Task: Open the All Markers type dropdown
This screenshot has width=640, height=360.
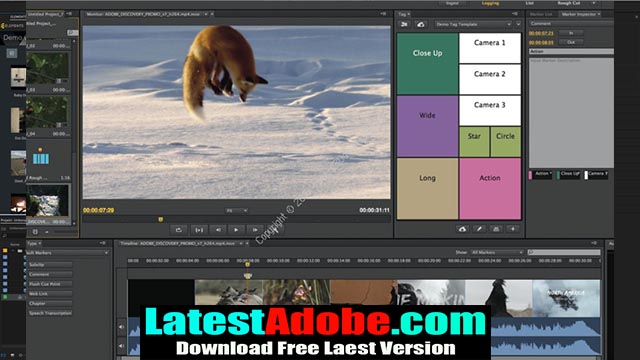Action: 68,253
